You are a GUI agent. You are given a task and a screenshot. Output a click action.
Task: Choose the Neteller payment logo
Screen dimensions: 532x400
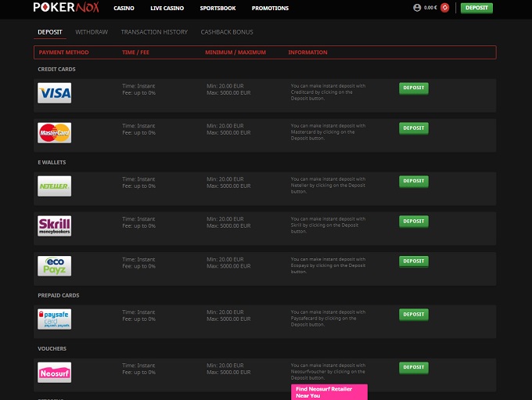(x=54, y=186)
